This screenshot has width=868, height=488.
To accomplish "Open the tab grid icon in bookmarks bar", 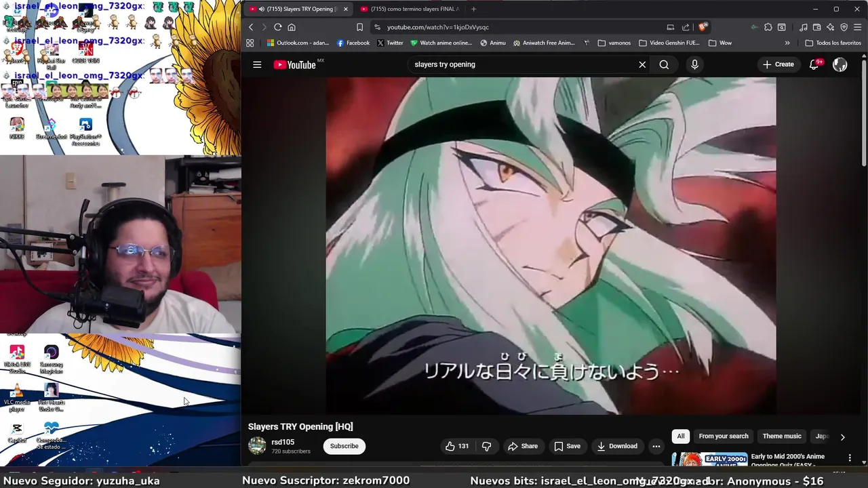I will pos(250,43).
